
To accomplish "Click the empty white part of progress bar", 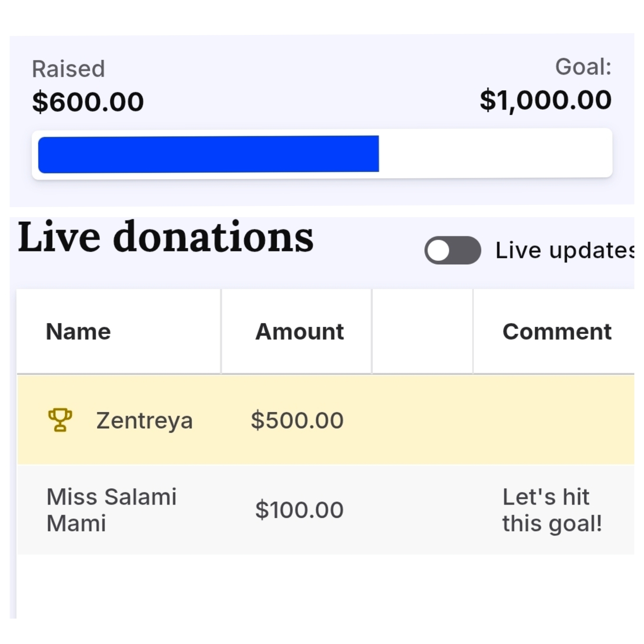I will pos(495,153).
